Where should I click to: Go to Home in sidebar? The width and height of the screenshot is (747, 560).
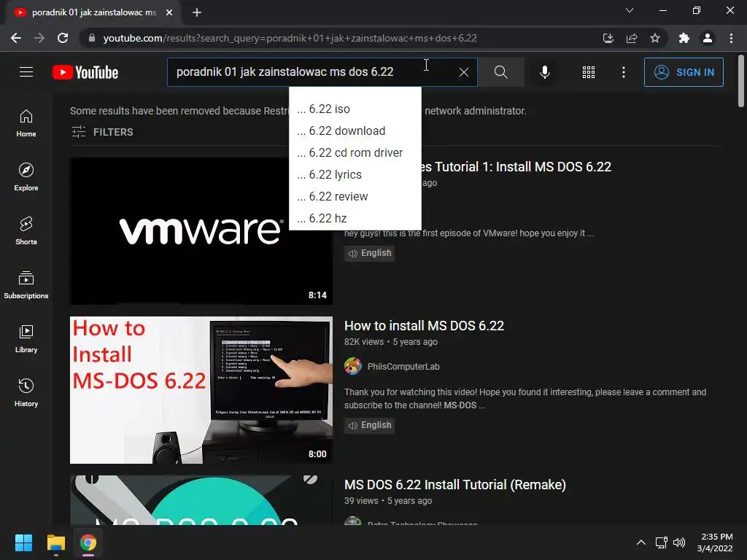pyautogui.click(x=26, y=123)
